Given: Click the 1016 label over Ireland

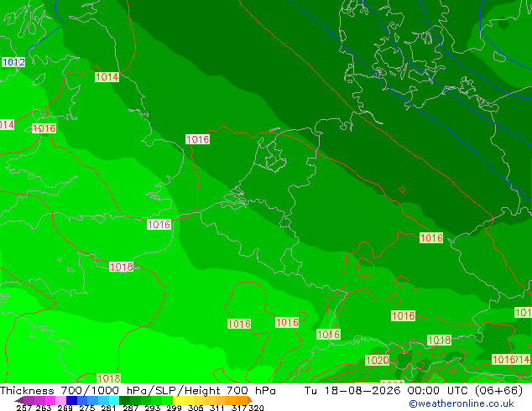Looking at the screenshot, I should 44,128.
